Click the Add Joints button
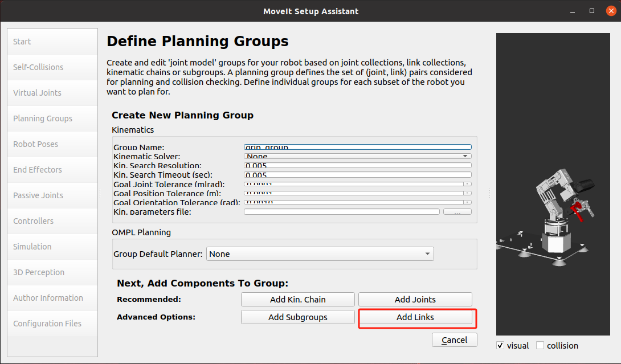Viewport: 621px width, 364px height. coord(415,300)
